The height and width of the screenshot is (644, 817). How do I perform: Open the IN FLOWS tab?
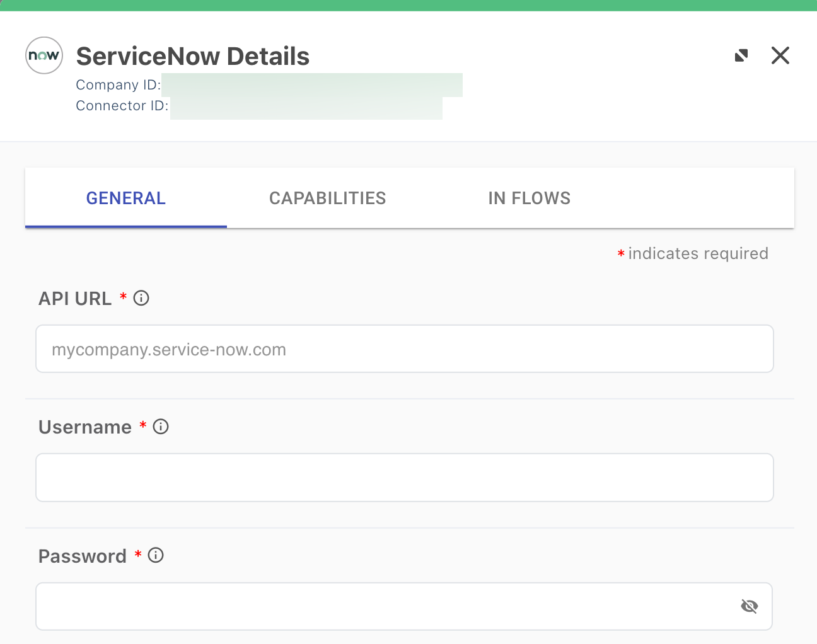pyautogui.click(x=529, y=198)
